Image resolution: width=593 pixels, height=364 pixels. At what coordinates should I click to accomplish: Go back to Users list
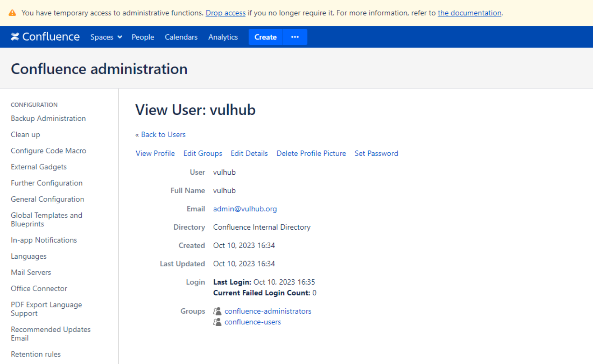(163, 135)
